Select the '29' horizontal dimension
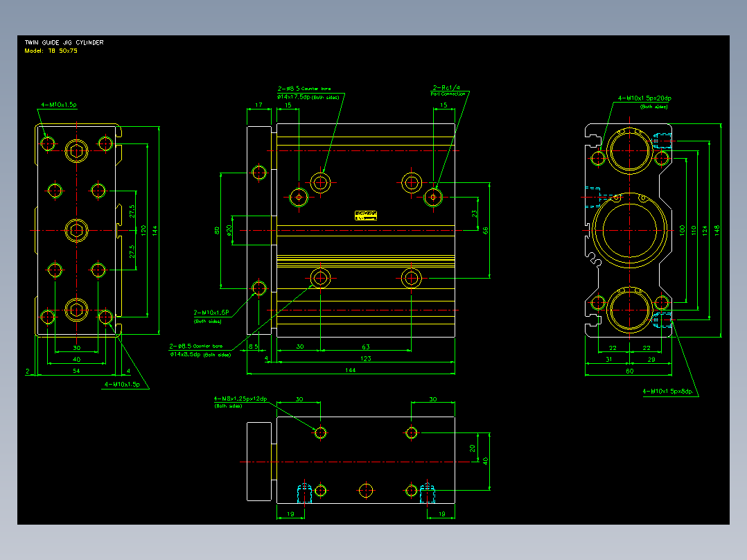This screenshot has height=560, width=747. point(651,359)
